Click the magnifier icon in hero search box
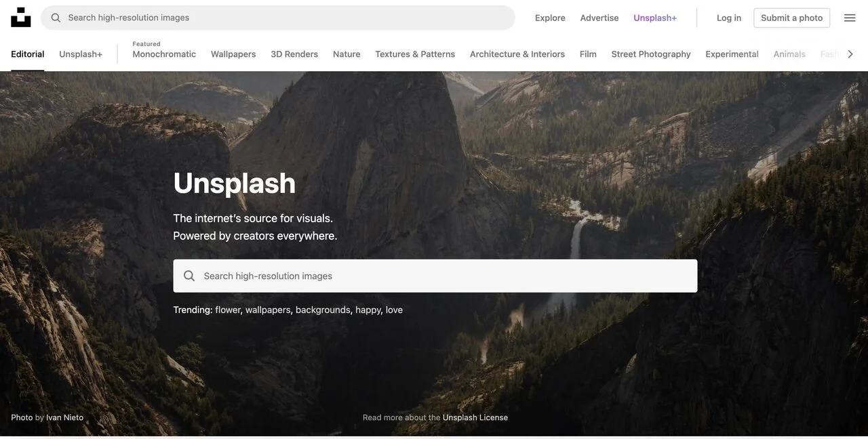The image size is (868, 439). 189,276
